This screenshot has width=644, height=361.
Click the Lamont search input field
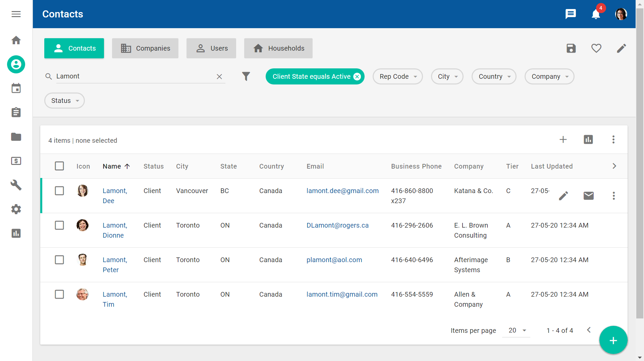[134, 76]
